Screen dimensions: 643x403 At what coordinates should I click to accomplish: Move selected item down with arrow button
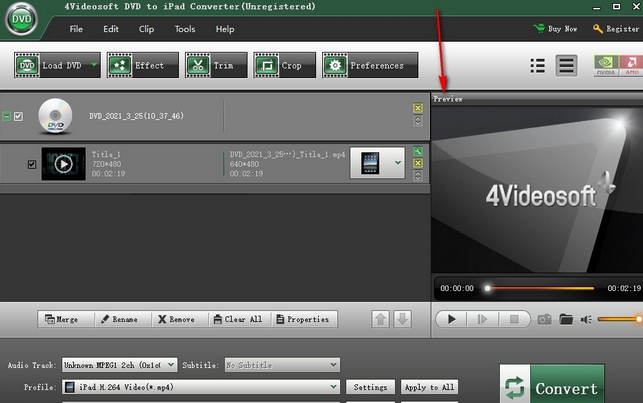click(x=402, y=319)
